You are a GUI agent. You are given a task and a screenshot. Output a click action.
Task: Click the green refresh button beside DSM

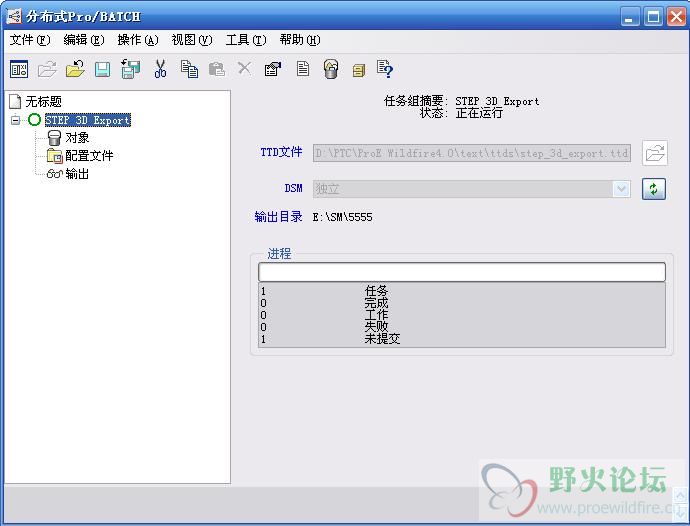pos(653,189)
